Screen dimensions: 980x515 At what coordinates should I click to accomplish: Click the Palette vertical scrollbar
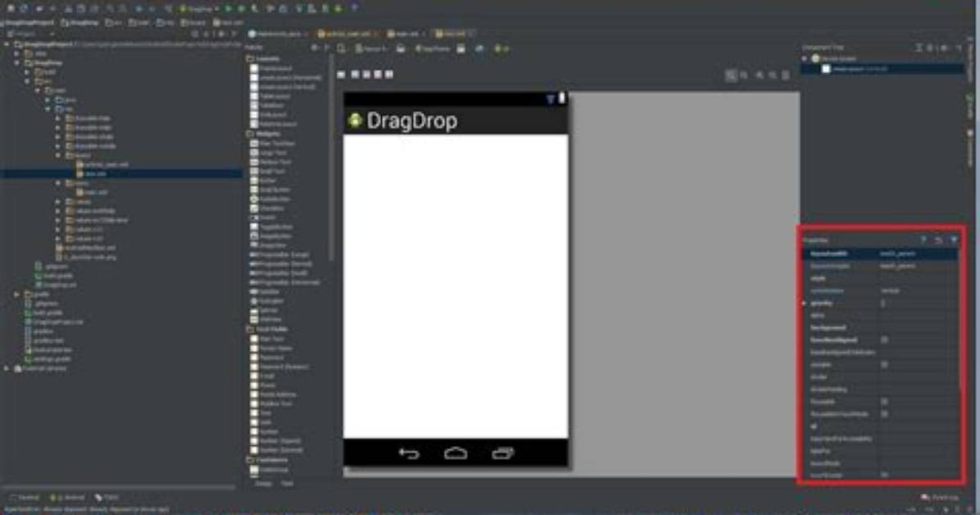coord(331,157)
